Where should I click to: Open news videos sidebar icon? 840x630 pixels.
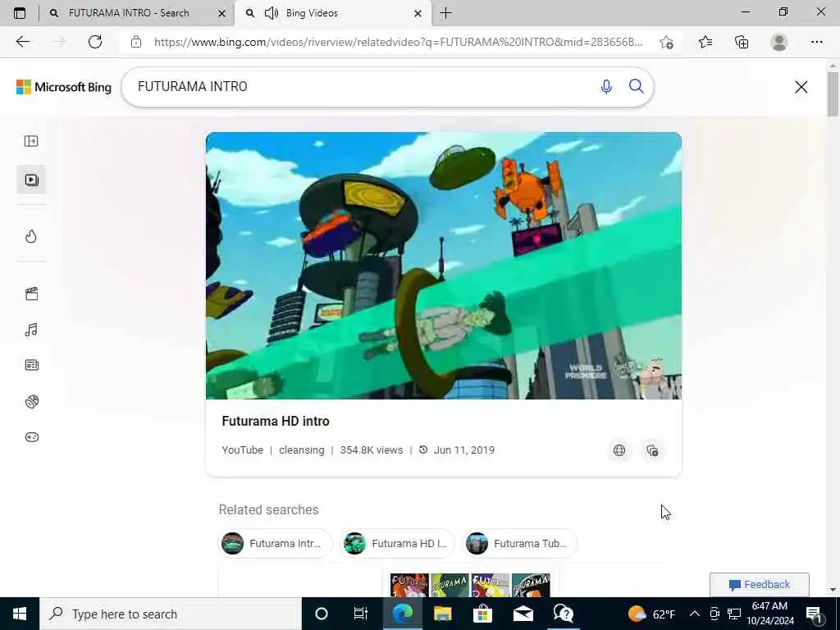coord(32,365)
